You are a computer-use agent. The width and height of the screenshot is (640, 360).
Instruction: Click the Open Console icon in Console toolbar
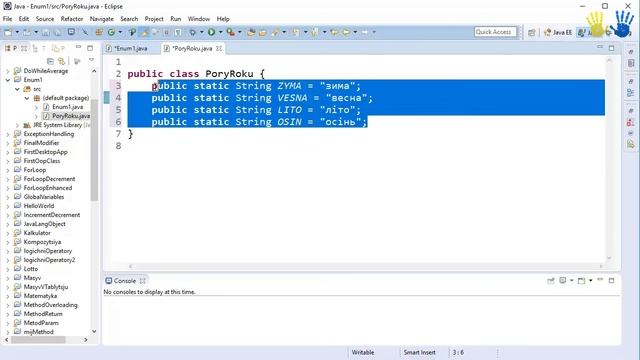[x=582, y=280]
